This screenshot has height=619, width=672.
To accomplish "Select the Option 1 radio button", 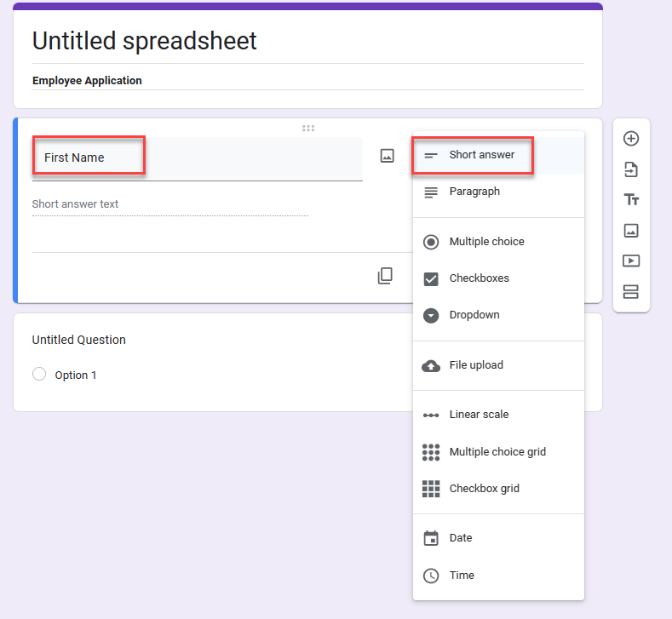I will tap(39, 375).
